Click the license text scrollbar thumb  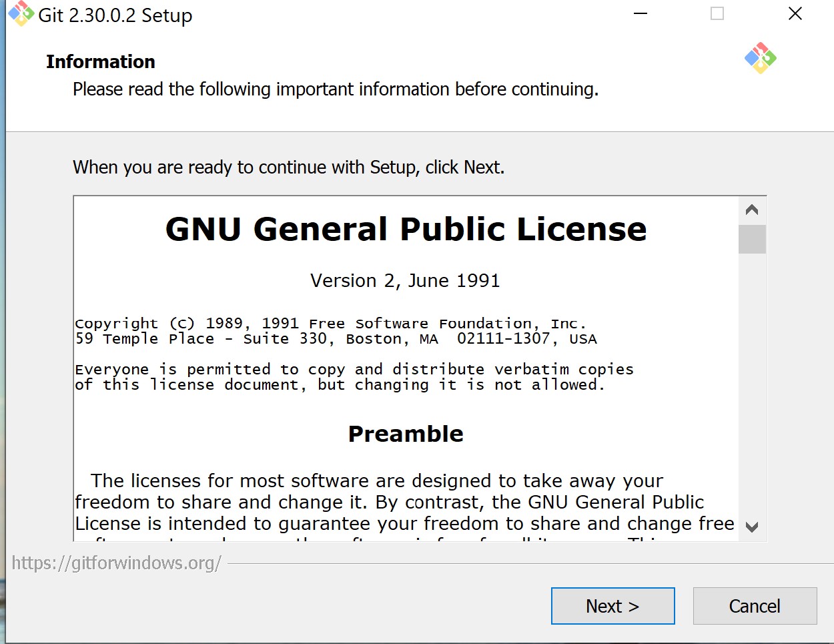click(752, 240)
